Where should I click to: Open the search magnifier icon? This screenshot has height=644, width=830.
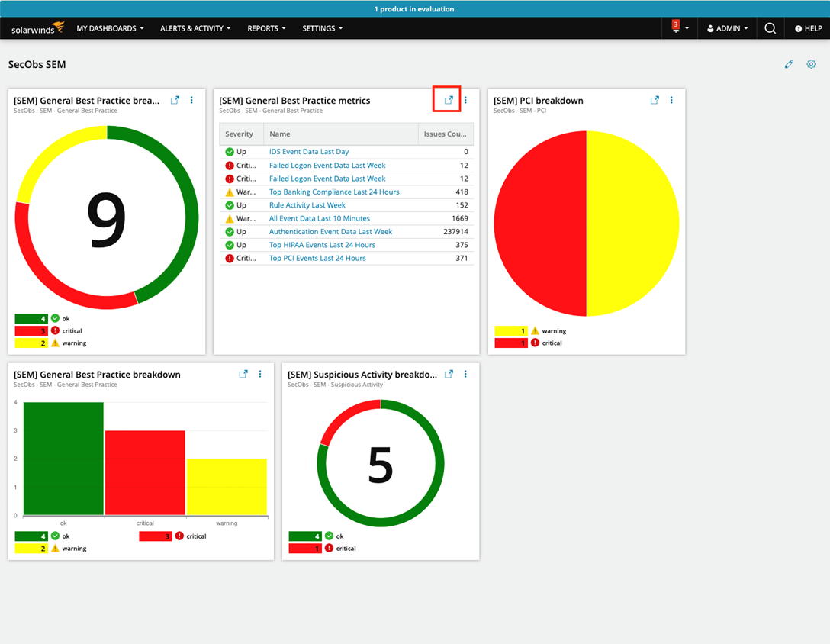(770, 28)
